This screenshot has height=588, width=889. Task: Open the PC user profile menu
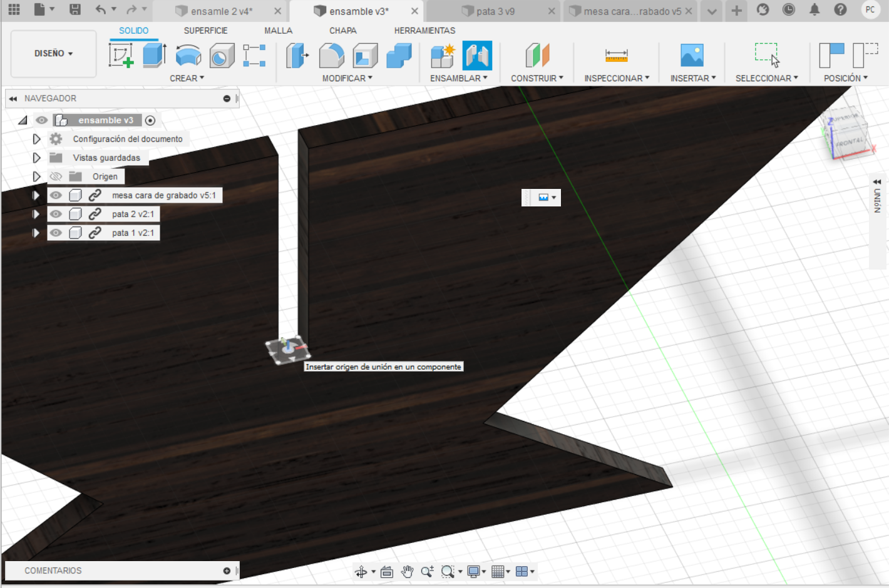[x=870, y=9]
